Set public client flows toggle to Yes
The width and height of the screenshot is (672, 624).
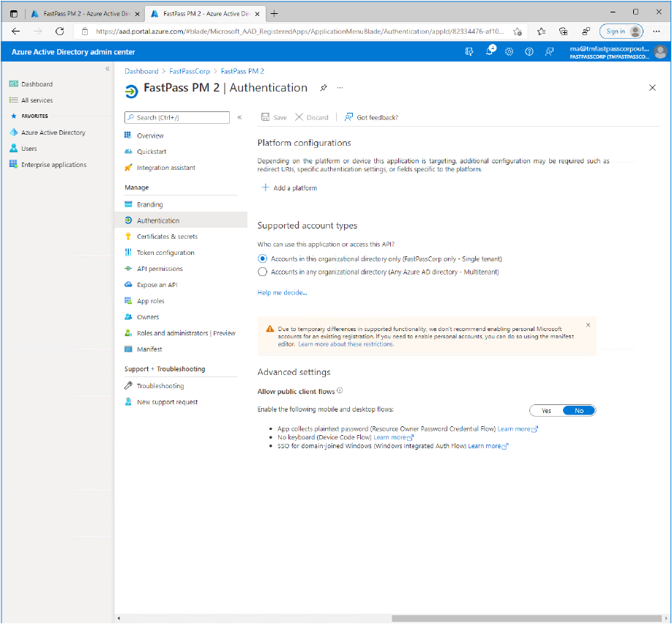546,411
